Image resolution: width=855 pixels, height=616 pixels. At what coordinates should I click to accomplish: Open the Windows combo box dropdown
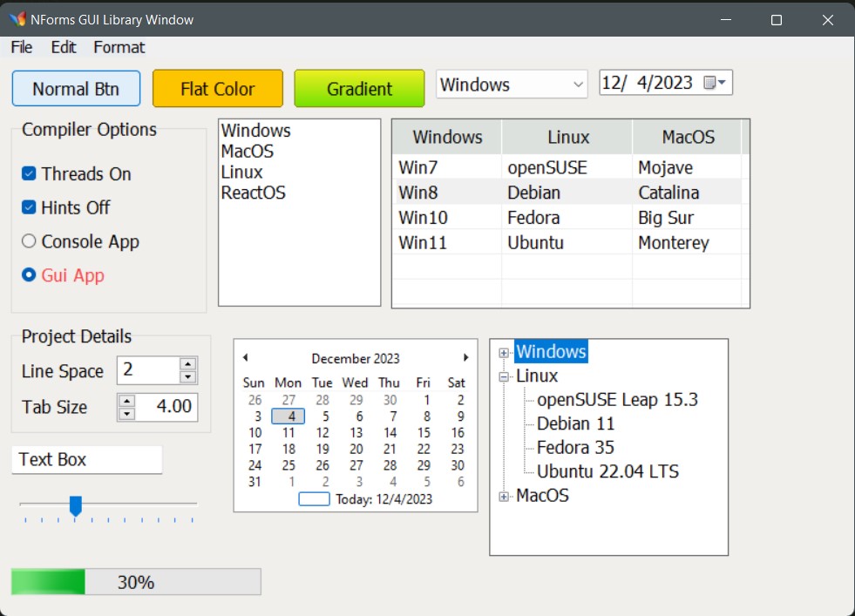coord(578,85)
